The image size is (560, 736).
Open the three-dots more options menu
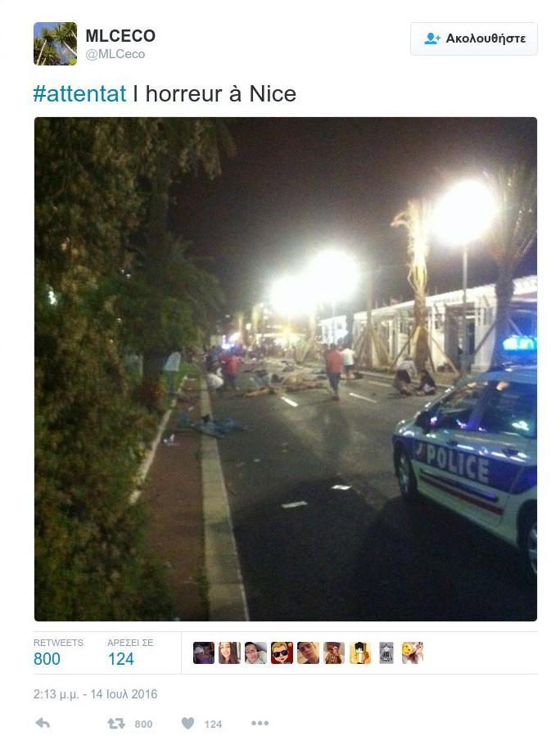(260, 723)
